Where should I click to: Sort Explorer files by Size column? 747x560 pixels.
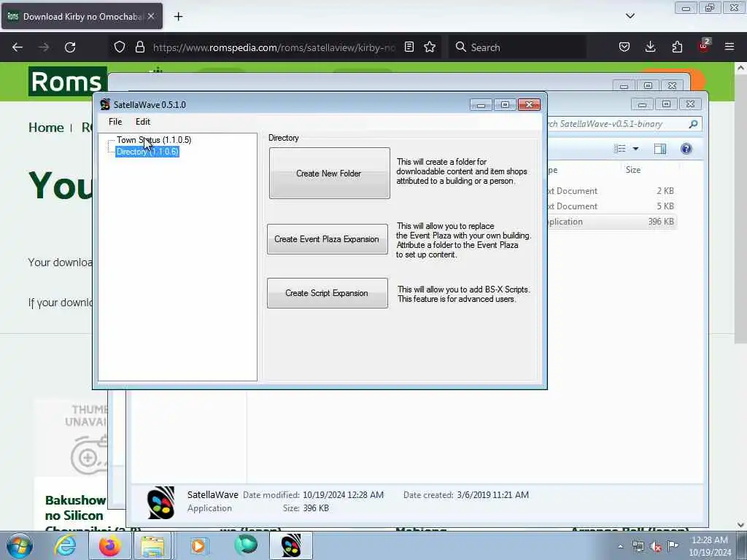tap(633, 170)
